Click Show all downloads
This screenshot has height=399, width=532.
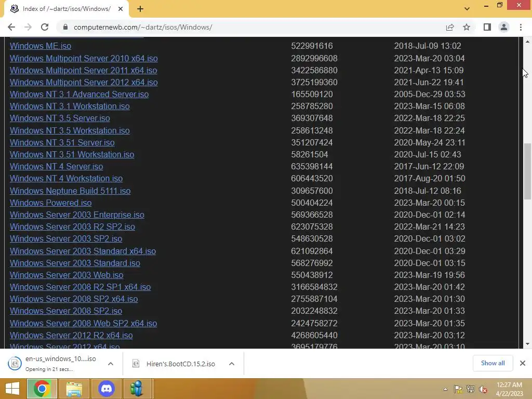pyautogui.click(x=493, y=363)
